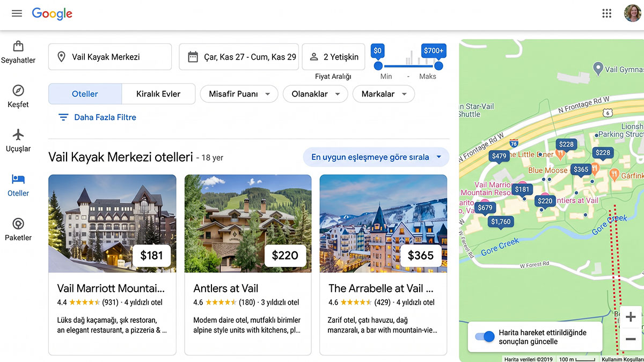This screenshot has width=644, height=362.
Task: Open the Olanaklar dropdown
Action: tap(316, 94)
